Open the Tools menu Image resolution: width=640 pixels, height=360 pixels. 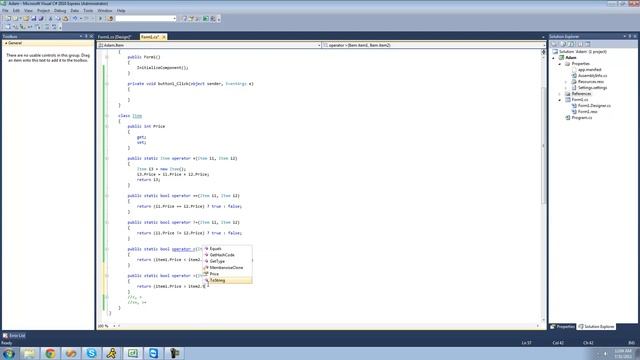click(88, 11)
